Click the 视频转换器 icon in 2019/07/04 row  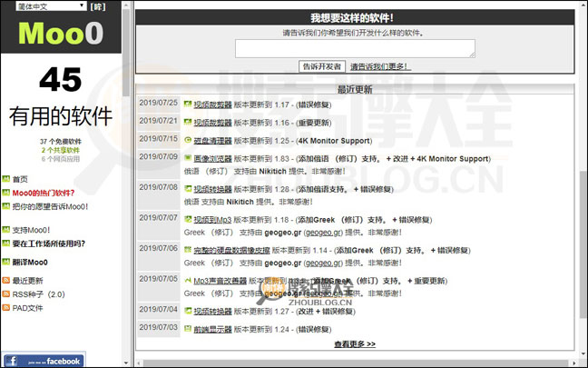188,311
